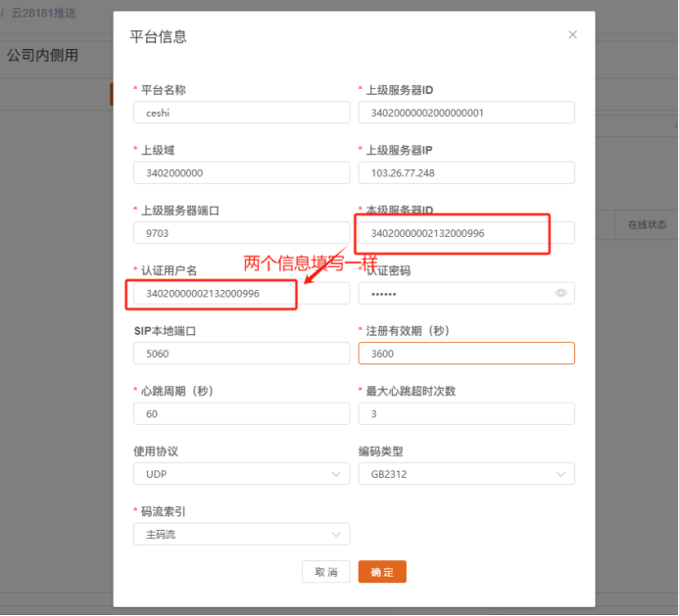Image resolution: width=679 pixels, height=616 pixels.
Task: Click the 公司内侧用 title in background page
Action: (42, 55)
